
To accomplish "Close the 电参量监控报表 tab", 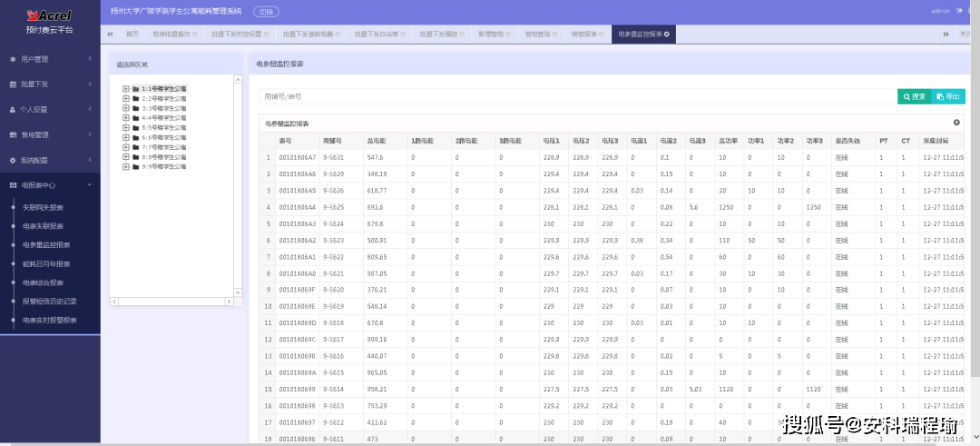I will [x=667, y=35].
